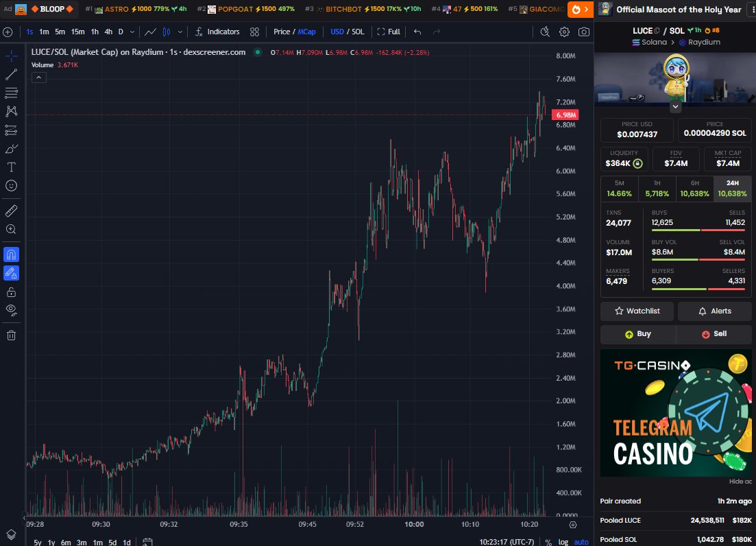Screen dimensions: 756x546
Task: Collapse the token banner with chevron
Action: (675, 106)
